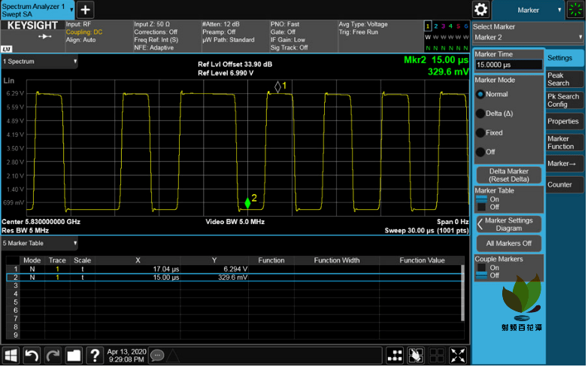Image resolution: width=588 pixels, height=367 pixels.
Task: Open the file folder icon
Action: 74,355
